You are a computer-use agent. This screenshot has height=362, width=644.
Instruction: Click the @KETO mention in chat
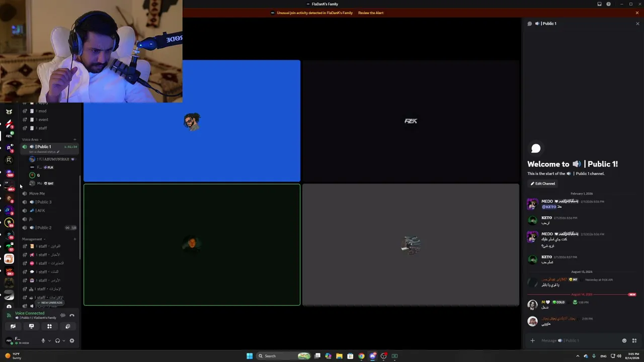(548, 207)
